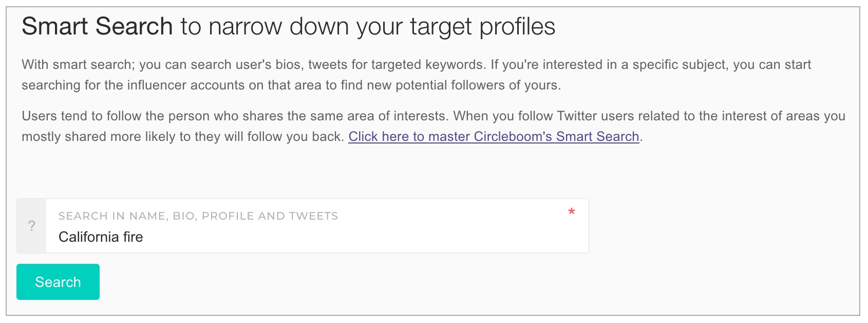Click 'Smart Search' at the end of the link
This screenshot has width=868, height=323.
coord(598,136)
